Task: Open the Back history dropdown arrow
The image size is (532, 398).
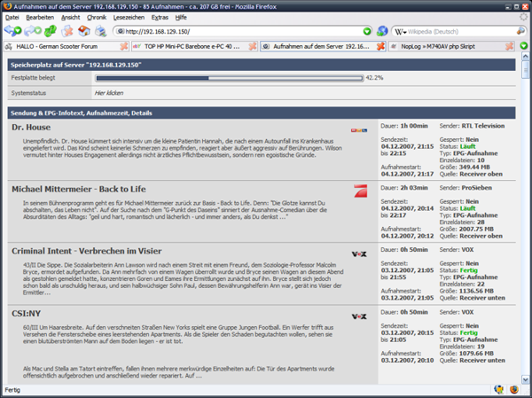Action: (x=18, y=31)
